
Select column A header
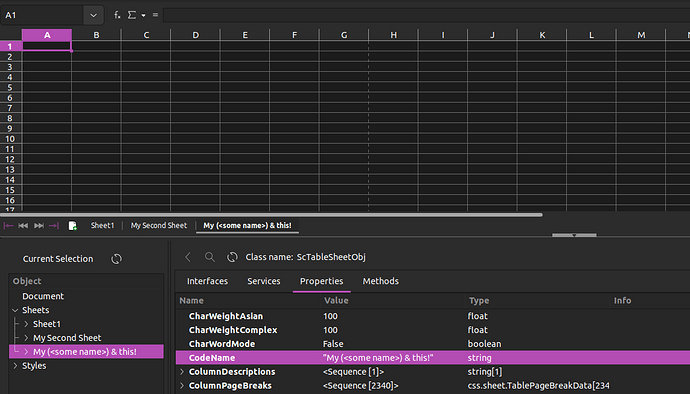[x=47, y=35]
